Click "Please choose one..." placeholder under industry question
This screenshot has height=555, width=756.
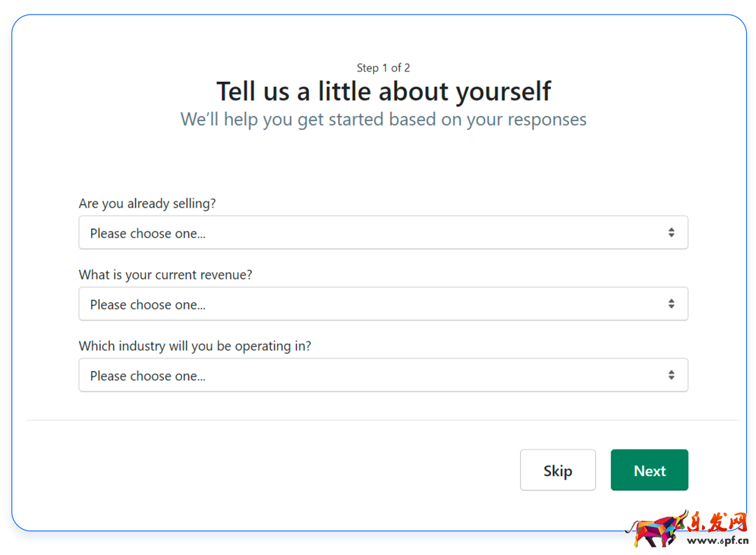[148, 377]
